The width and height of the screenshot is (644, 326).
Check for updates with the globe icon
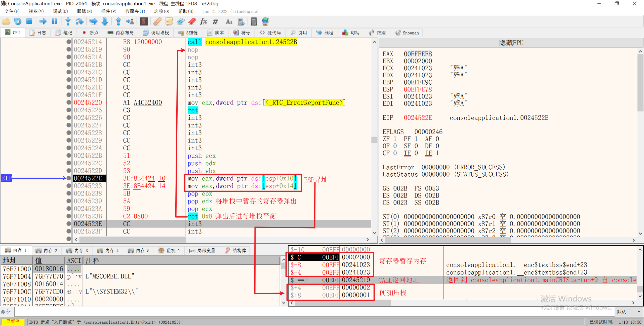coord(265,21)
